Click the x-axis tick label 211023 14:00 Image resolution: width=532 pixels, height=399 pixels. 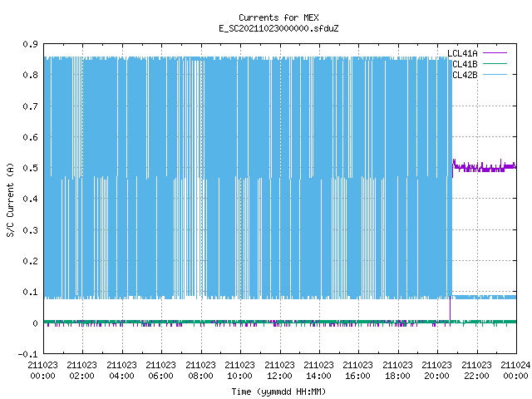318,371
